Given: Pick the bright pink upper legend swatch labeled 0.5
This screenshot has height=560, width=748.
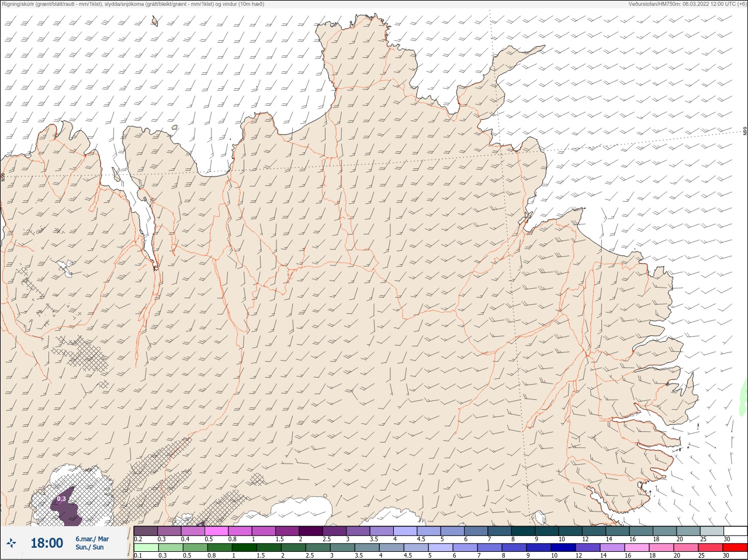Looking at the screenshot, I should click(x=216, y=531).
